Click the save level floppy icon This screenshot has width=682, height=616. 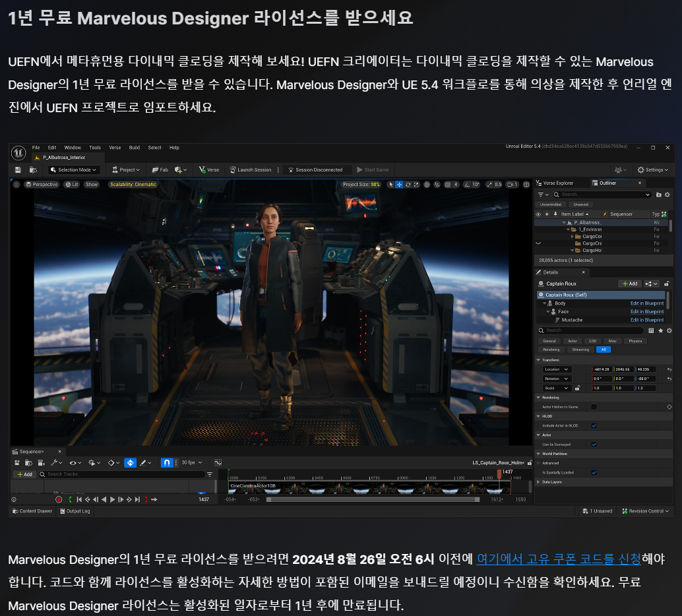(x=18, y=169)
